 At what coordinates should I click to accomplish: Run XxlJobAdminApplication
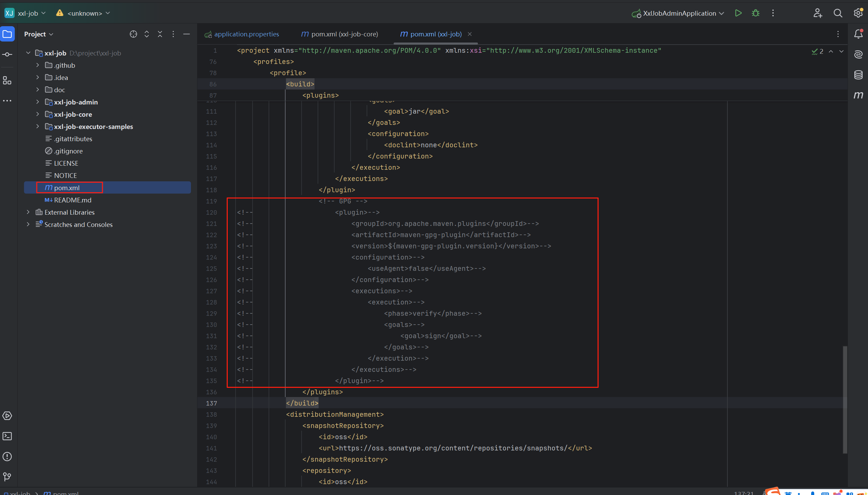[x=738, y=13]
